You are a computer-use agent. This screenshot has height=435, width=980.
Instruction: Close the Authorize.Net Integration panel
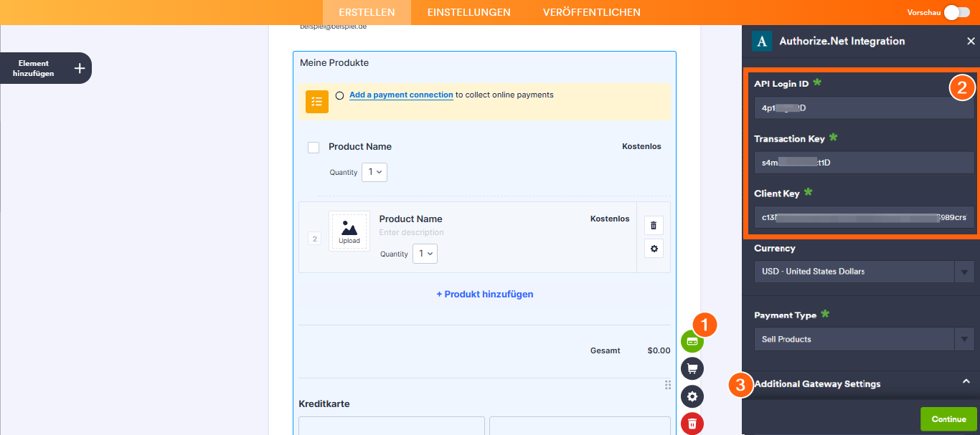coord(971,42)
